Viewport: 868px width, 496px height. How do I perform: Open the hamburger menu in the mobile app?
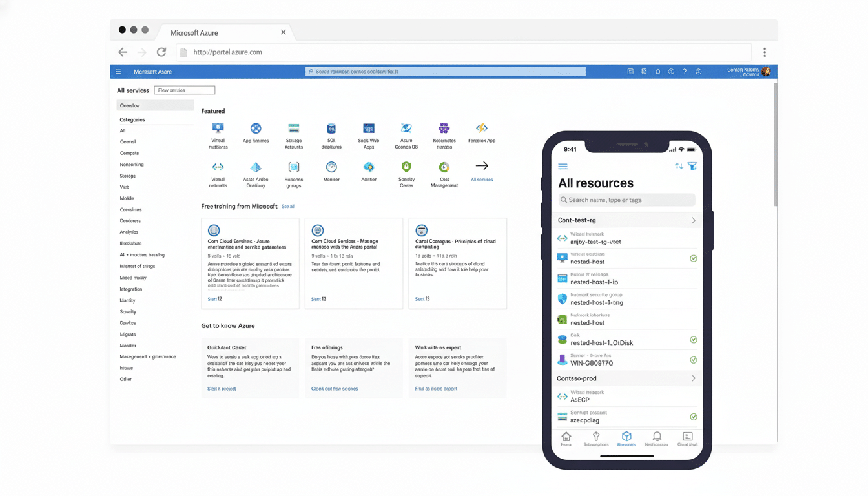563,166
